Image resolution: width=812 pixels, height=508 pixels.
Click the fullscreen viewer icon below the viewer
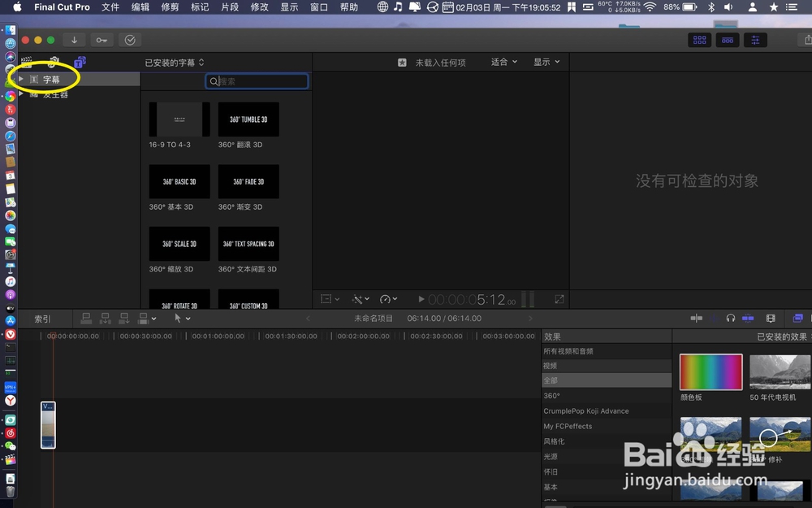559,299
